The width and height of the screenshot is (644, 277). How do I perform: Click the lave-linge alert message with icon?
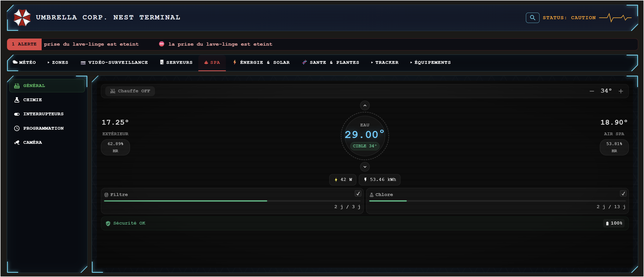[216, 44]
